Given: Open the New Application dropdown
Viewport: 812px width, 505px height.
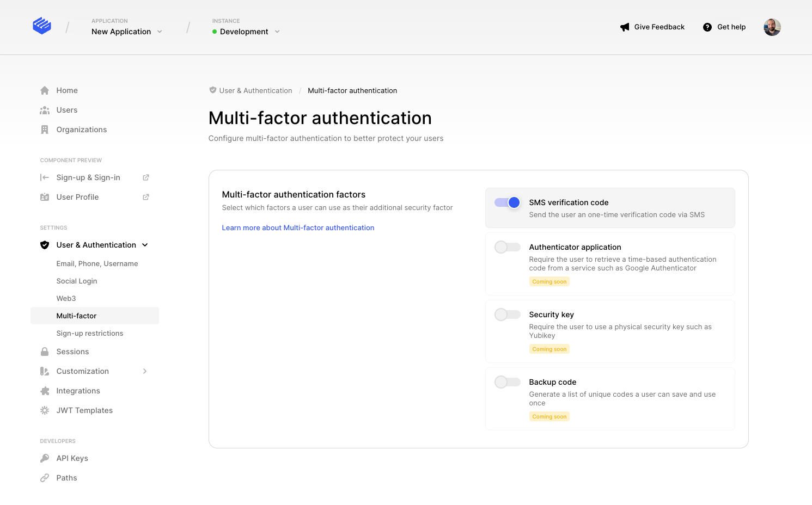Looking at the screenshot, I should point(126,31).
